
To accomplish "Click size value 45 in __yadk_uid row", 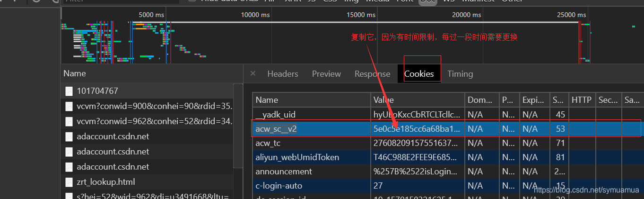I will [560, 114].
